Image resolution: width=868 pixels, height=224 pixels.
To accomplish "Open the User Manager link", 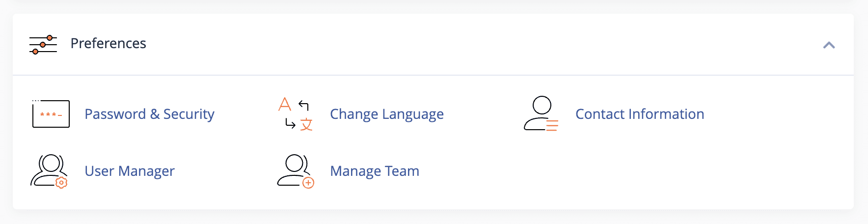I will (130, 171).
